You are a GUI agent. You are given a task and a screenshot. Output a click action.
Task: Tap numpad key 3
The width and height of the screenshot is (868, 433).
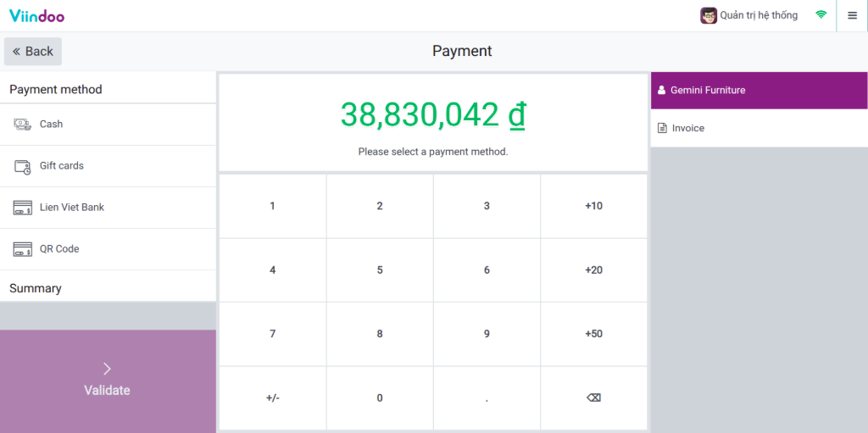487,206
